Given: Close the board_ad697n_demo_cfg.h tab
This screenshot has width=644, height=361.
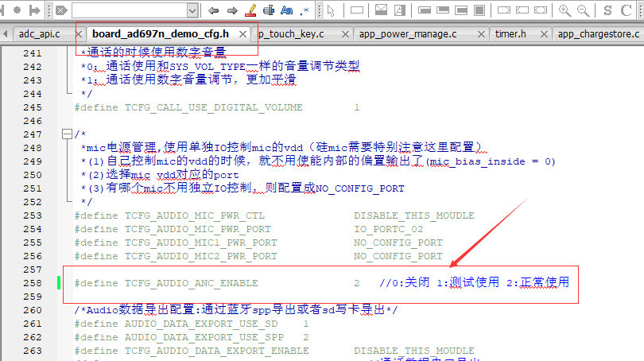Looking at the screenshot, I should (x=243, y=34).
